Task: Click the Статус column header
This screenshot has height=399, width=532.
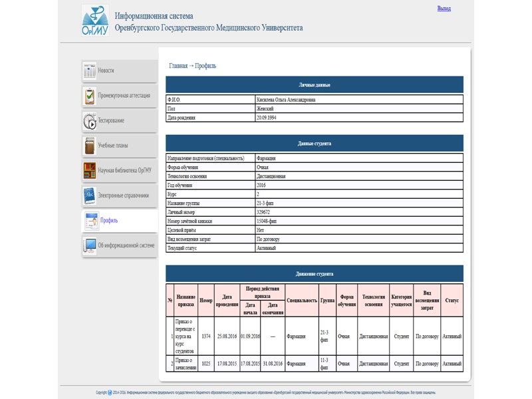Action: point(452,301)
